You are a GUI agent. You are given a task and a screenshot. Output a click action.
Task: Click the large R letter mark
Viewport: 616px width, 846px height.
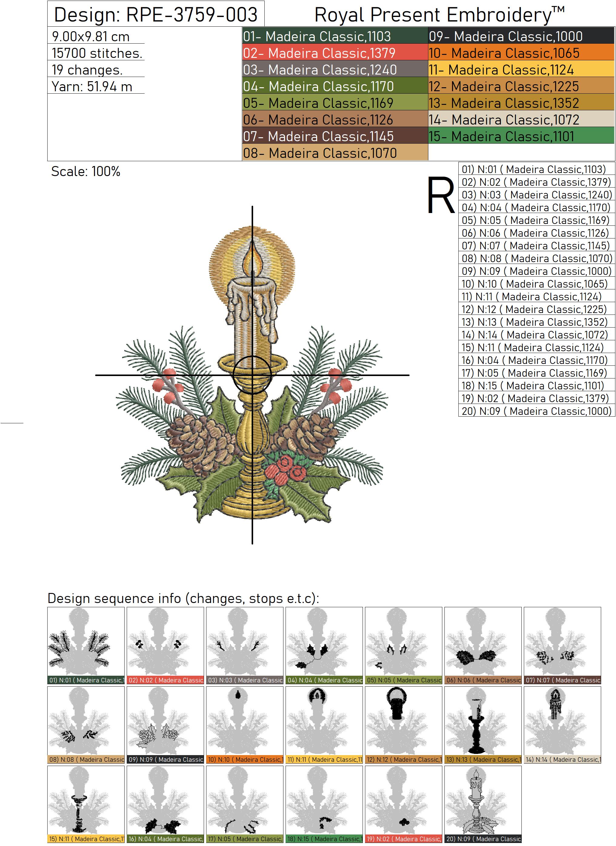tap(441, 195)
